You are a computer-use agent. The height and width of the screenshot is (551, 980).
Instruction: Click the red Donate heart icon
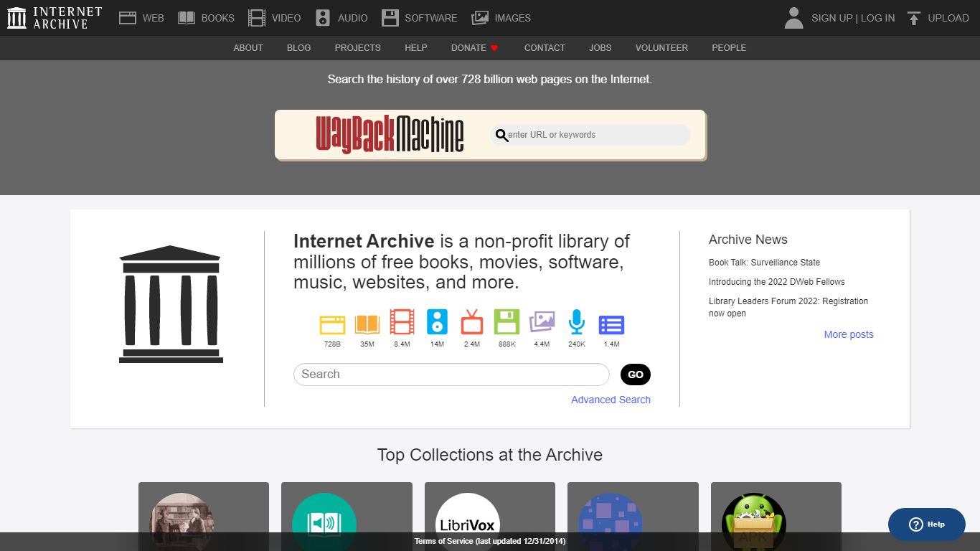494,48
